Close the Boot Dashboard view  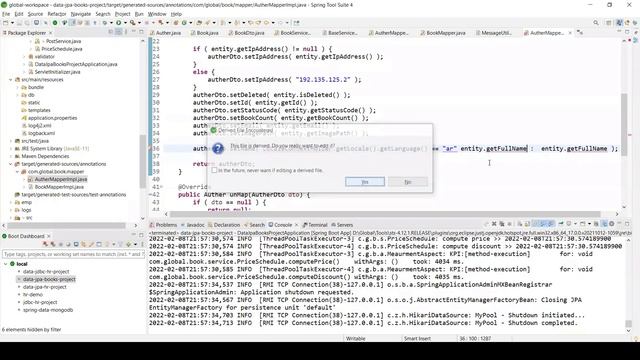click(49, 236)
